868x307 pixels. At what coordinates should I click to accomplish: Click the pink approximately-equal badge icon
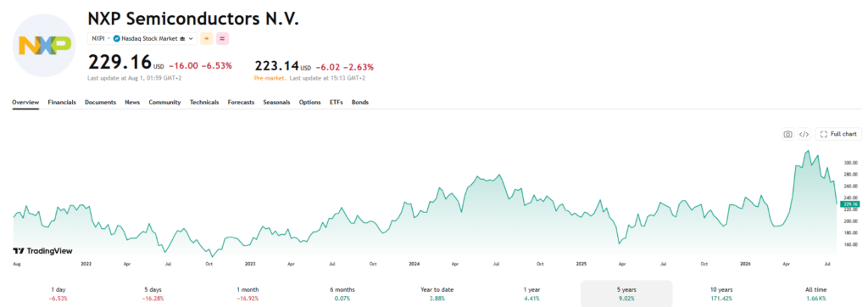click(x=223, y=38)
